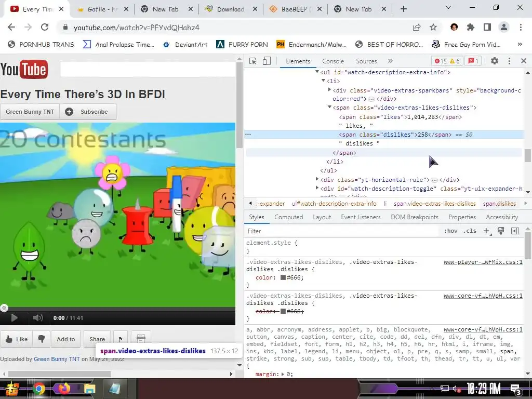The height and width of the screenshot is (399, 532).
Task: Open DevTools settings gear
Action: pyautogui.click(x=495, y=61)
